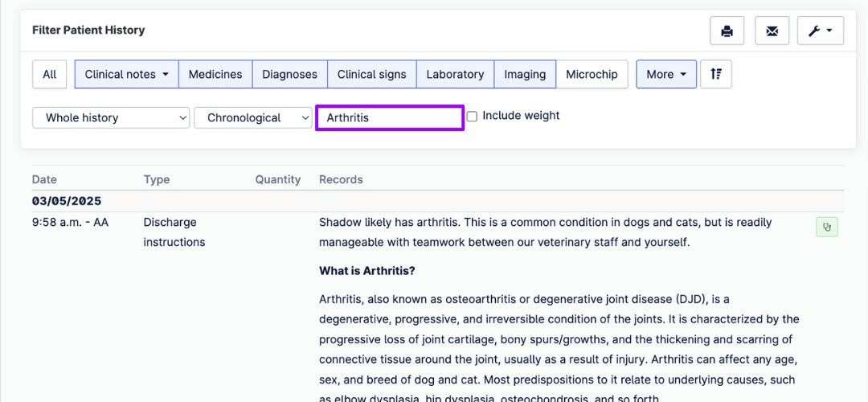
Task: Open the Whole history period dropdown
Action: [x=111, y=118]
